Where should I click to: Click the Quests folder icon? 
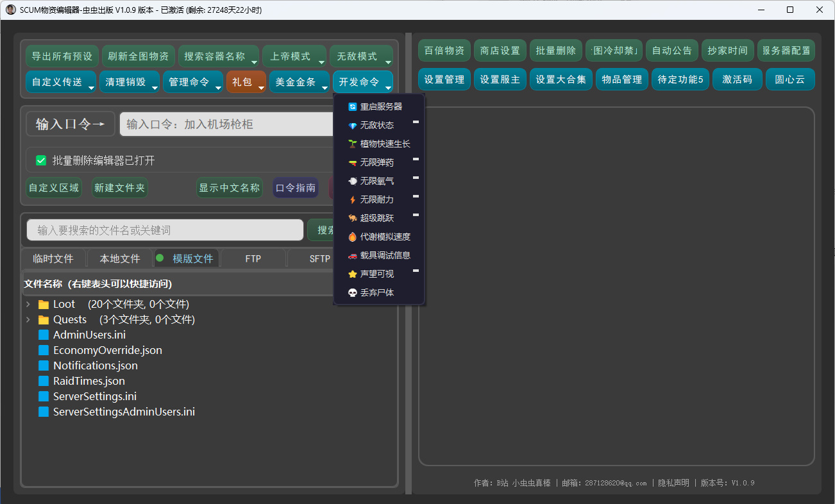[x=44, y=319]
